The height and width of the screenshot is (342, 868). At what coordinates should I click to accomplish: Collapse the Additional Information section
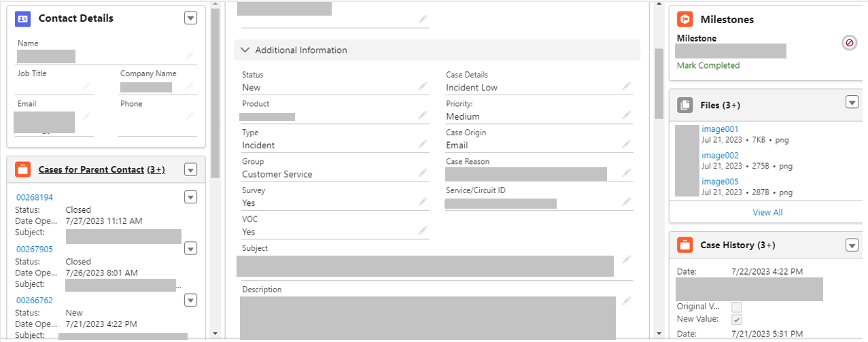245,50
